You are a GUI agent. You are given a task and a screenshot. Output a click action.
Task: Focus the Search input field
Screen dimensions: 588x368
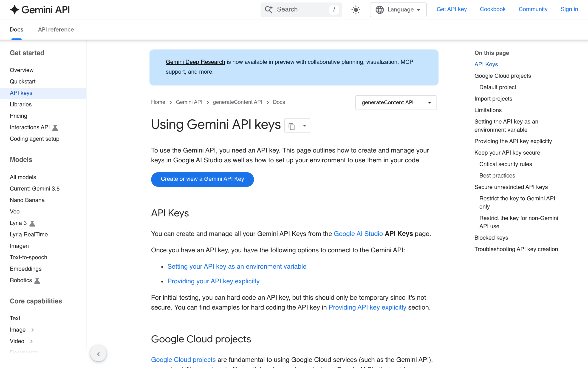[x=301, y=10]
